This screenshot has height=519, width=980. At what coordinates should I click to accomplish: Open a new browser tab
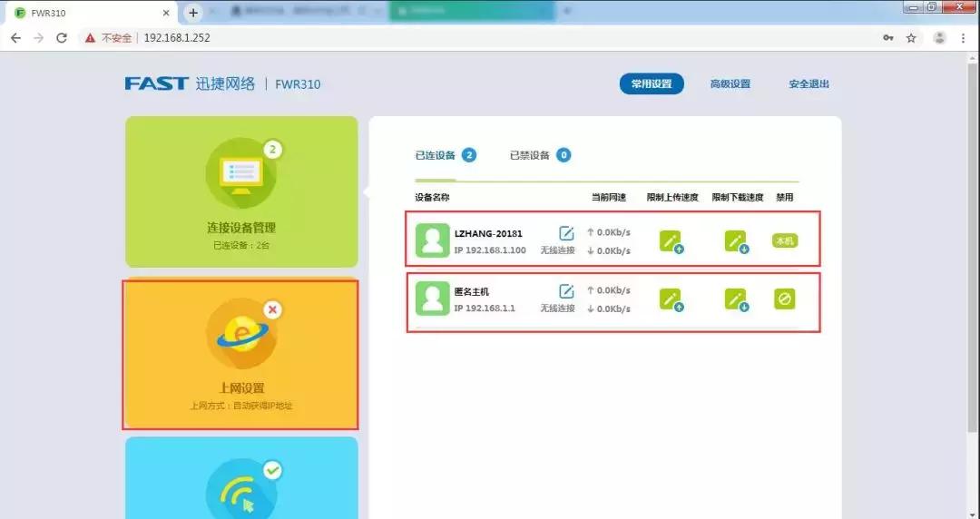pos(193,13)
